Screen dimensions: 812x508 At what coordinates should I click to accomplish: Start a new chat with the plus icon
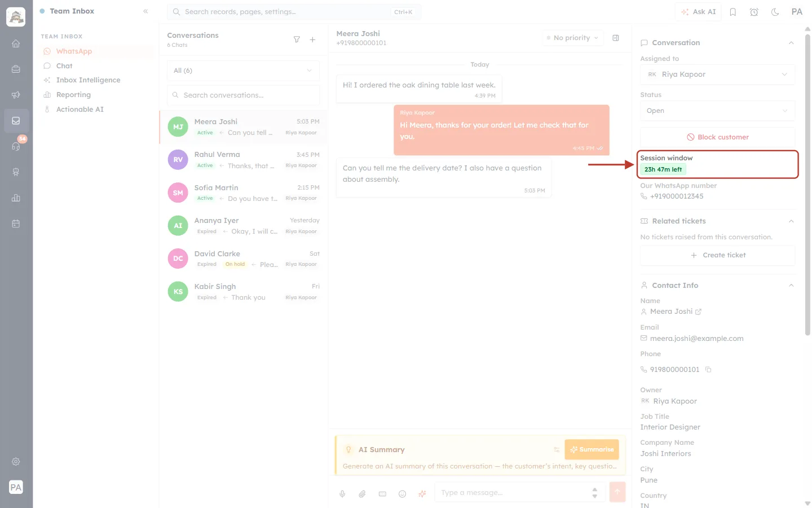(x=312, y=40)
